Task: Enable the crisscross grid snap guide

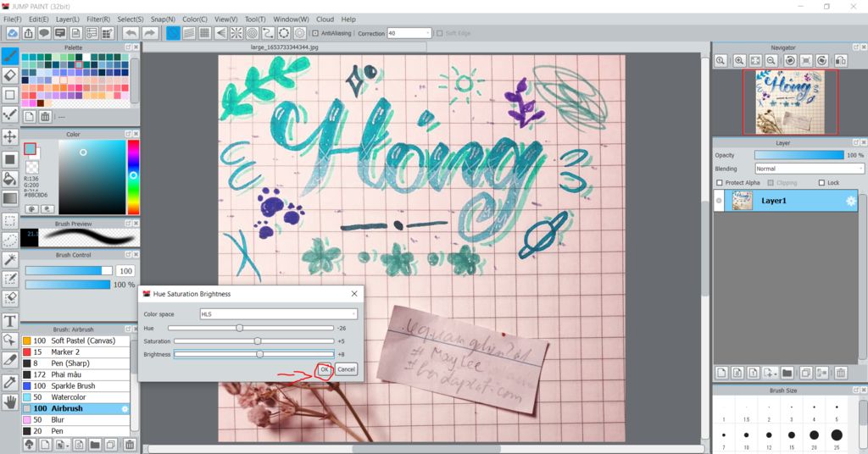Action: tap(205, 33)
